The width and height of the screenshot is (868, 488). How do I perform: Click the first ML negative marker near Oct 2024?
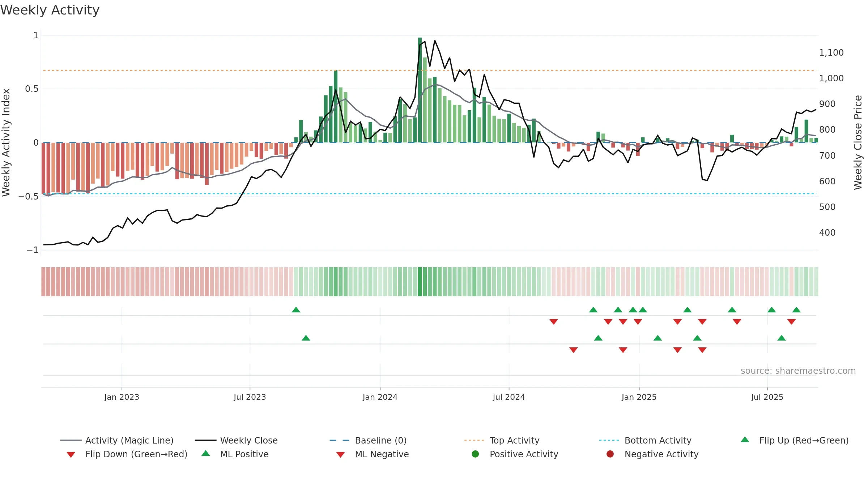573,350
